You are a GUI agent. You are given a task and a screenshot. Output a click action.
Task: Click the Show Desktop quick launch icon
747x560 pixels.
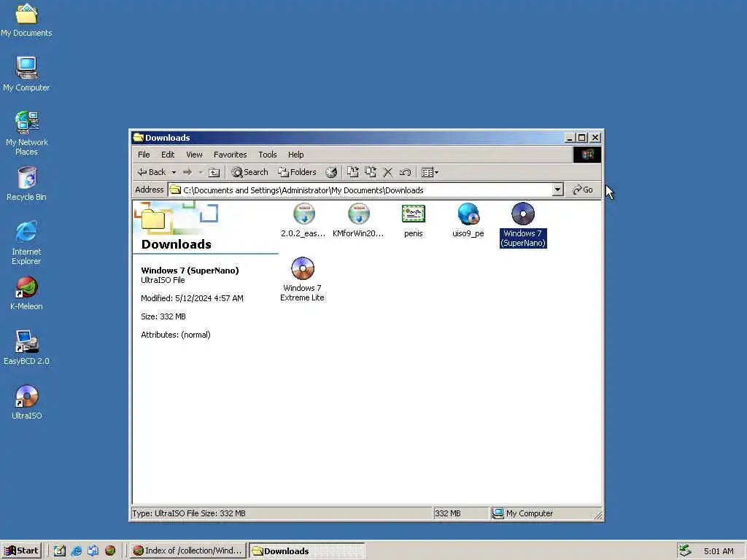coord(60,551)
